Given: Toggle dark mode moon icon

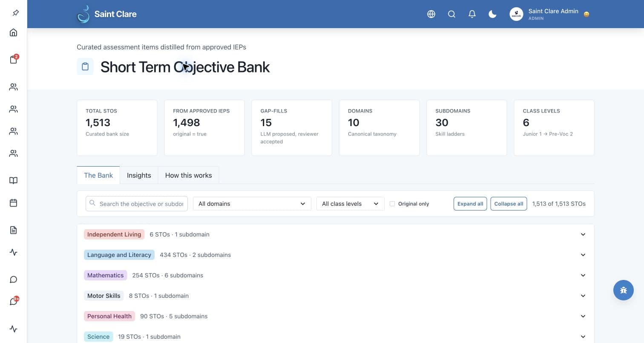Looking at the screenshot, I should pyautogui.click(x=492, y=14).
